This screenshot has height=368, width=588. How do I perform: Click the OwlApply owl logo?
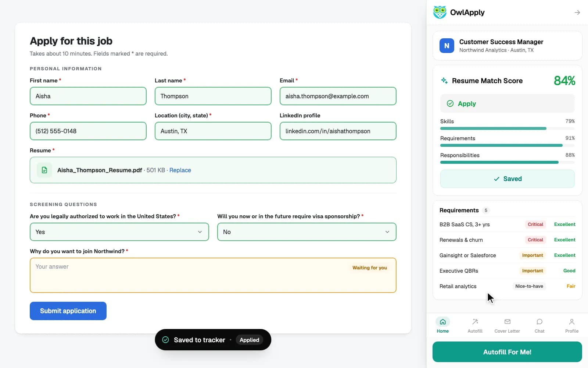coord(440,12)
